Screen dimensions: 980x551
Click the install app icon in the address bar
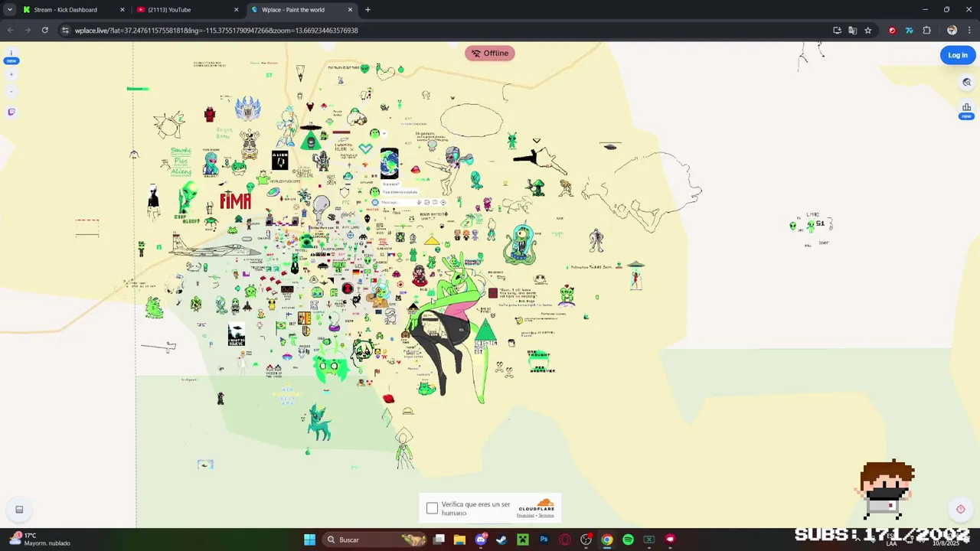point(837,31)
